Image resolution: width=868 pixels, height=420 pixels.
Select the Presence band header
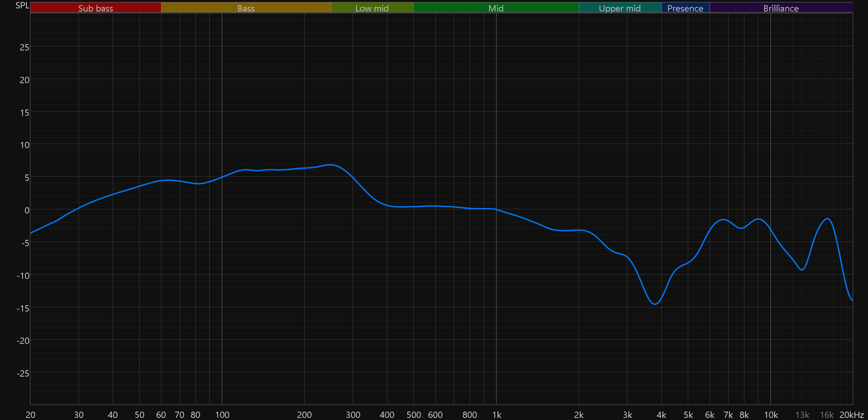coord(685,8)
